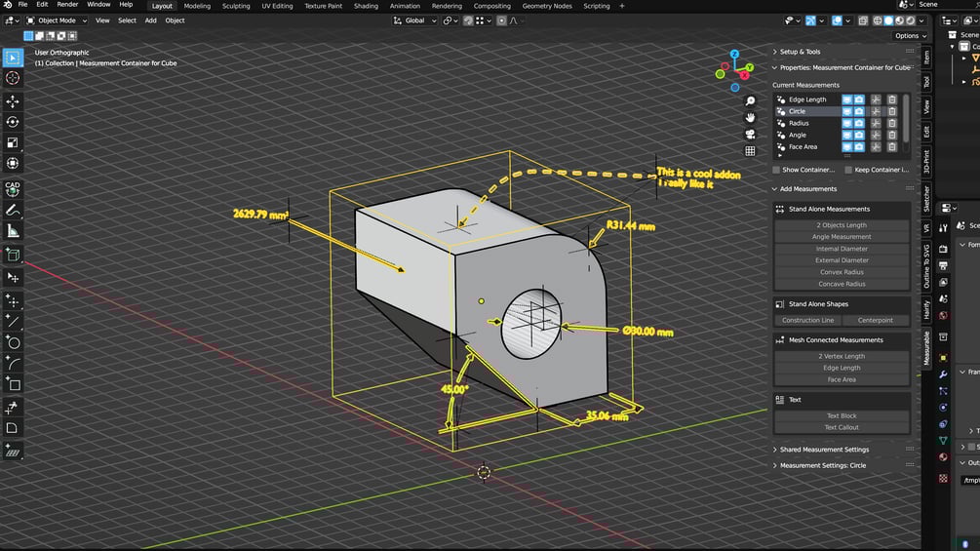Click the 3D Cursor tool
980x551 pixels.
pos(13,78)
